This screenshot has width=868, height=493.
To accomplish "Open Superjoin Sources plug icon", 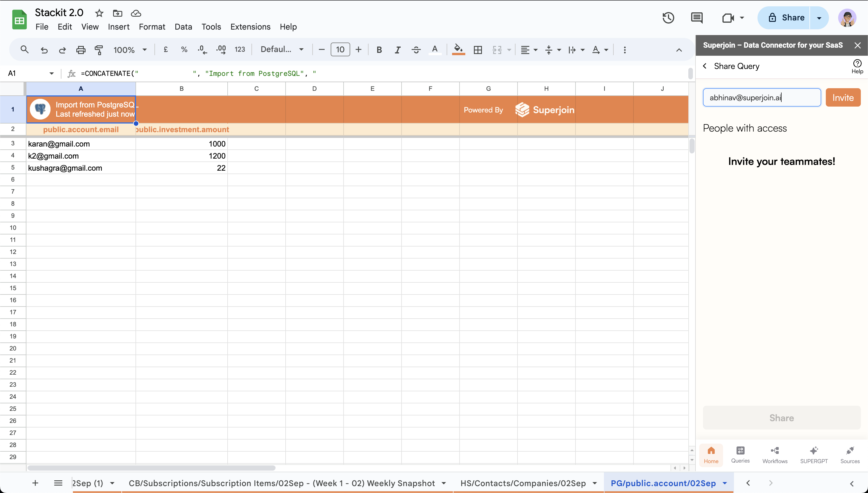I will tap(850, 455).
